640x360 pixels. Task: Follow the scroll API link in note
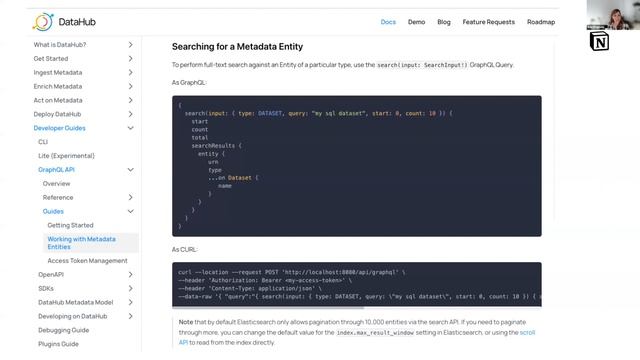pyautogui.click(x=527, y=332)
